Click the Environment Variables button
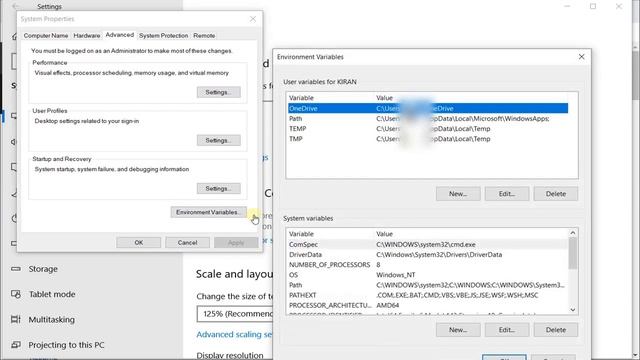640x360 pixels. (x=208, y=212)
